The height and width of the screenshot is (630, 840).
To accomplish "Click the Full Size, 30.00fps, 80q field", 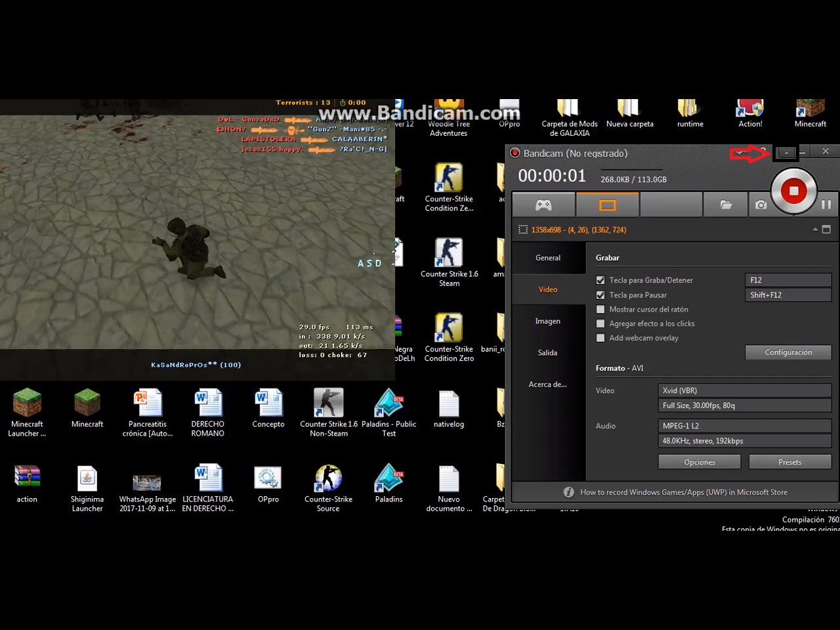I will (x=745, y=406).
